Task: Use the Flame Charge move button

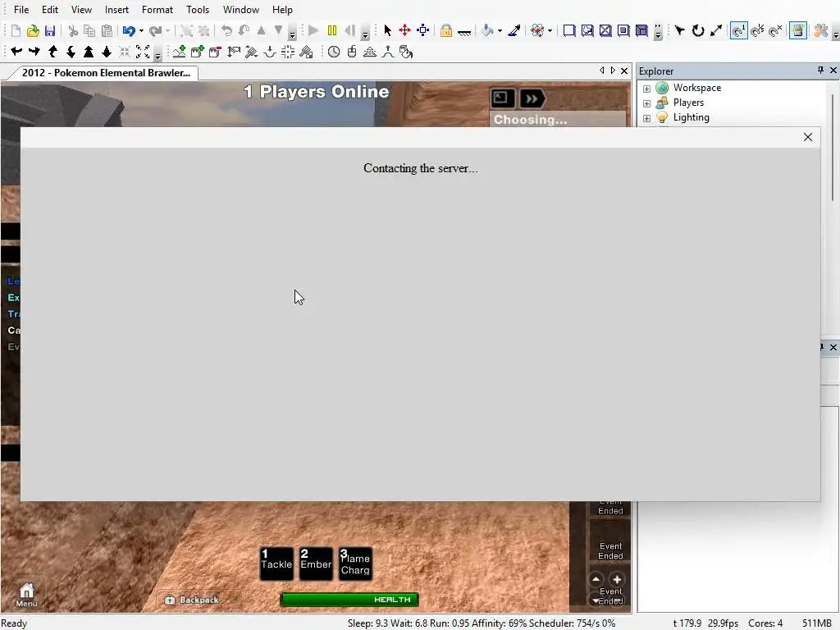Action: click(355, 564)
